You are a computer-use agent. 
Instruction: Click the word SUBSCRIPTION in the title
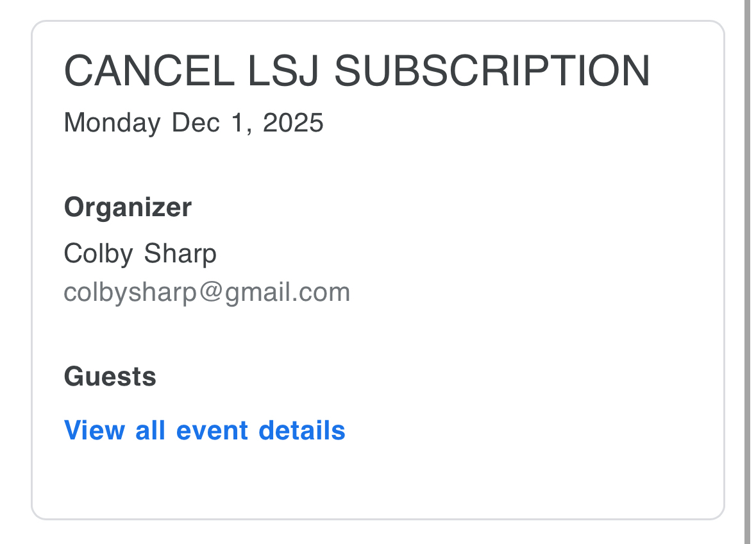(x=492, y=71)
